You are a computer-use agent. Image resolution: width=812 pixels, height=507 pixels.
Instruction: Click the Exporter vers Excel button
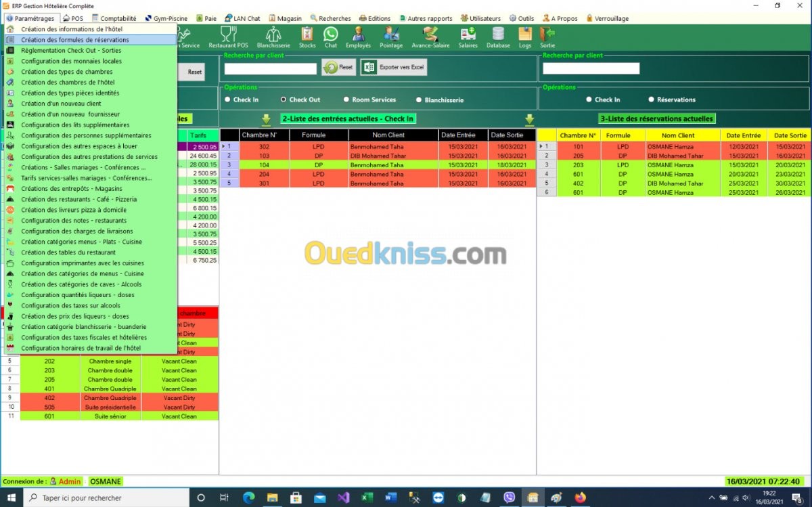click(394, 68)
